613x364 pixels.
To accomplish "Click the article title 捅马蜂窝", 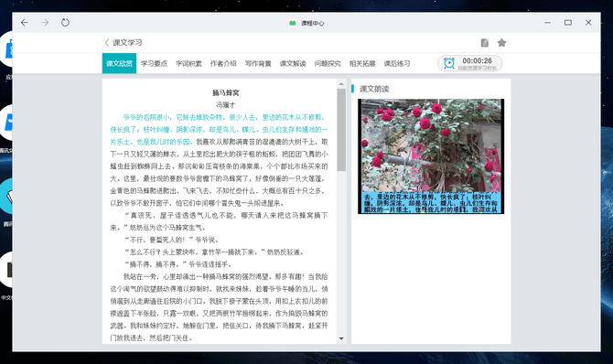I will coord(226,92).
